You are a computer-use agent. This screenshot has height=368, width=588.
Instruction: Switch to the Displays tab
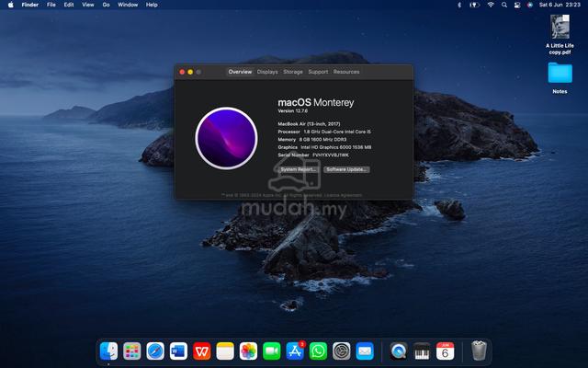pyautogui.click(x=267, y=72)
